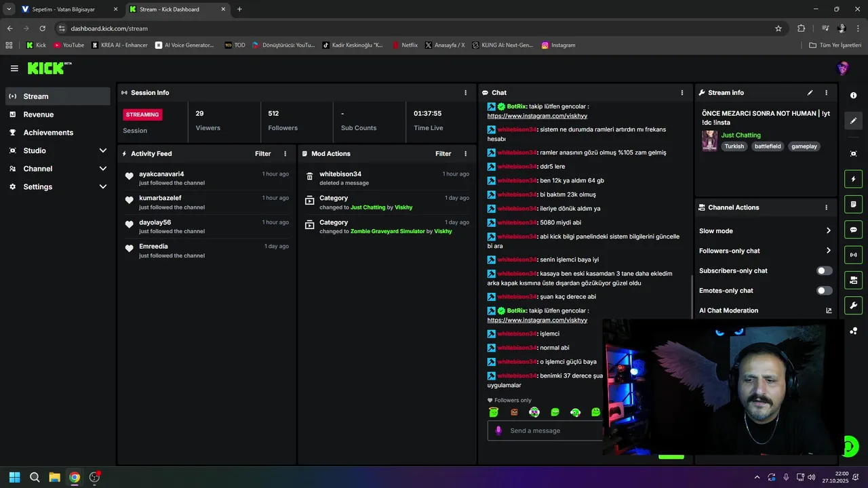Click the gameplay tag
Image resolution: width=868 pixels, height=488 pixels.
tap(804, 146)
